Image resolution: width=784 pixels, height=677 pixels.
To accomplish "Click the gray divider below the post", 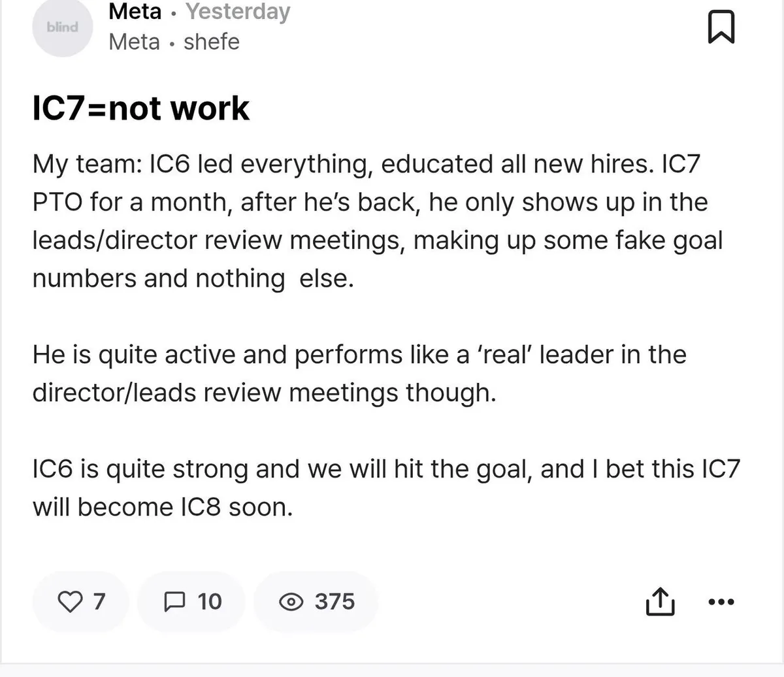I will coord(392,670).
